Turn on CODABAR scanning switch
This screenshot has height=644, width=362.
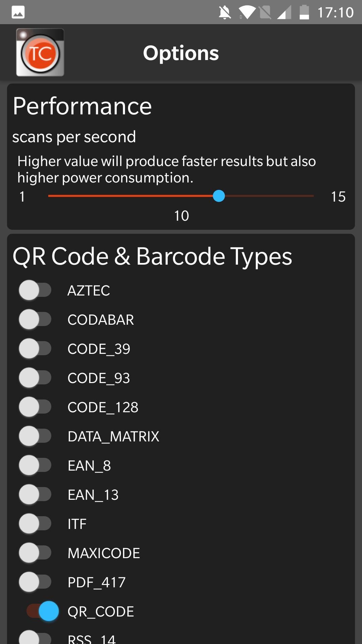[35, 319]
